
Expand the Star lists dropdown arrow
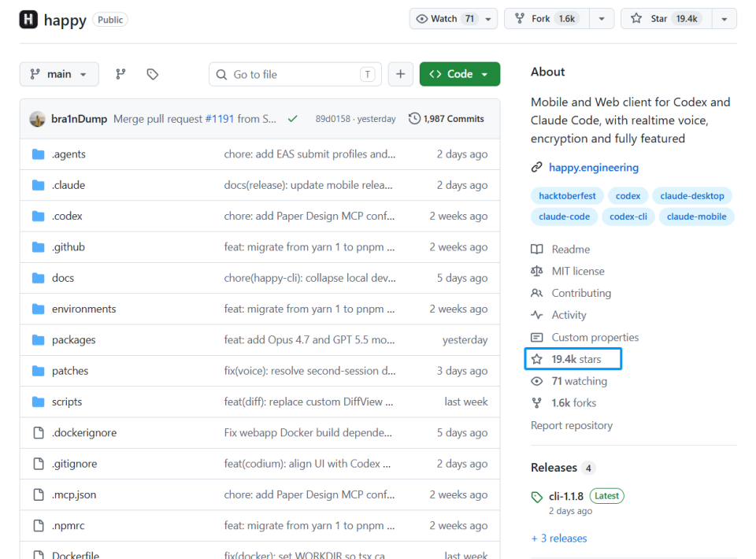coord(724,19)
